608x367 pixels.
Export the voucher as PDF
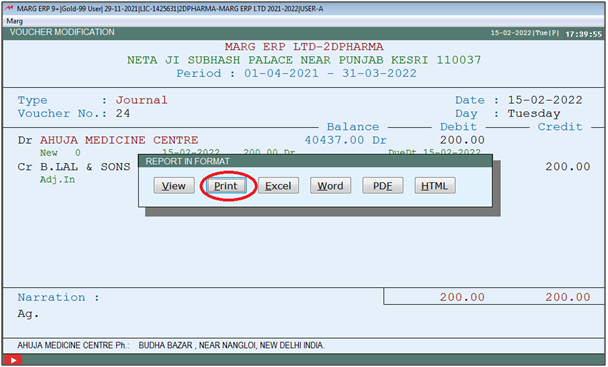click(383, 186)
